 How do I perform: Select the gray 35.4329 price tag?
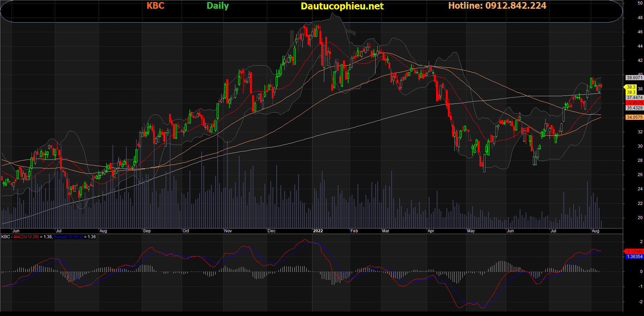coord(634,108)
